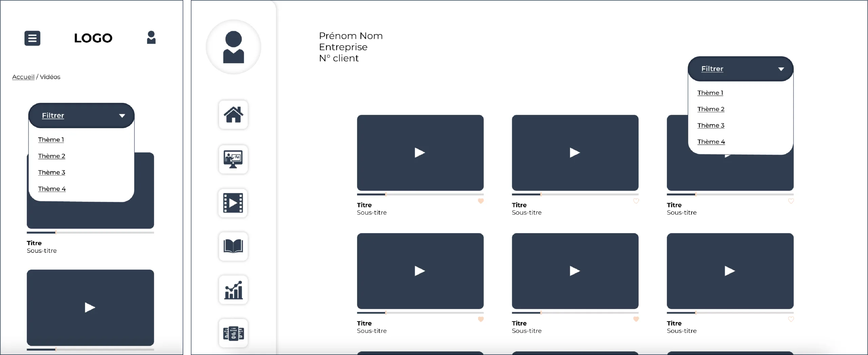
Task: Choose Thème 3 in mobile filter list
Action: pos(52,172)
